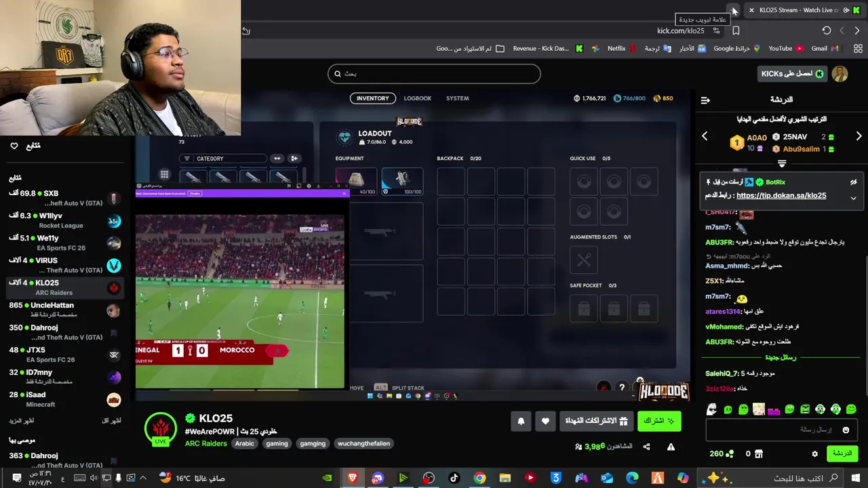Click the Windows taskbar search box
This screenshot has width=868, height=488.
point(772,478)
